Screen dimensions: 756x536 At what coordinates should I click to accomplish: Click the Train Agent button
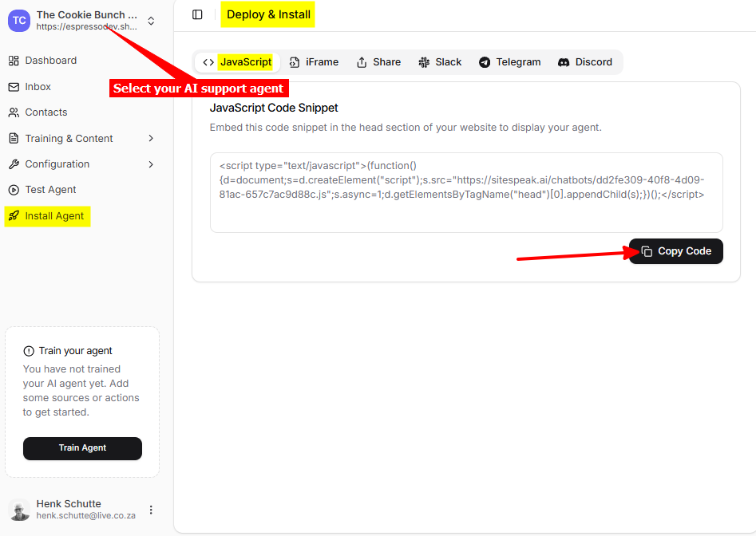coord(82,448)
